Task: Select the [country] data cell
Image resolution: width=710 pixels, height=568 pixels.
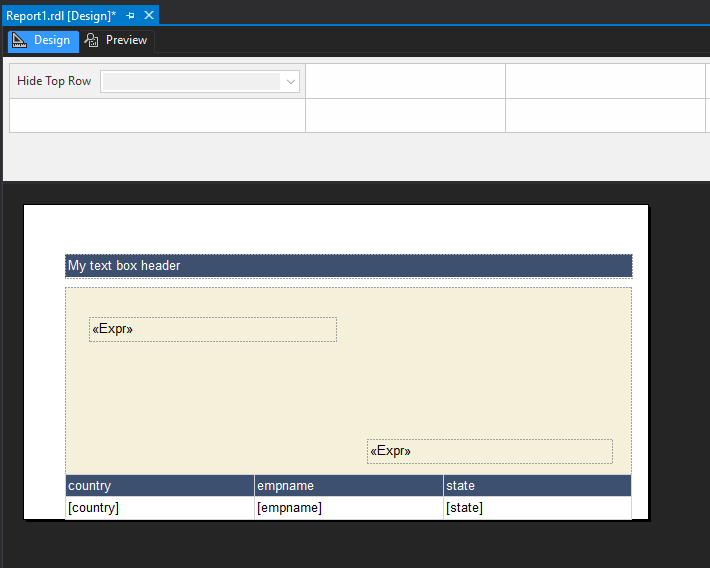Action: pos(160,508)
